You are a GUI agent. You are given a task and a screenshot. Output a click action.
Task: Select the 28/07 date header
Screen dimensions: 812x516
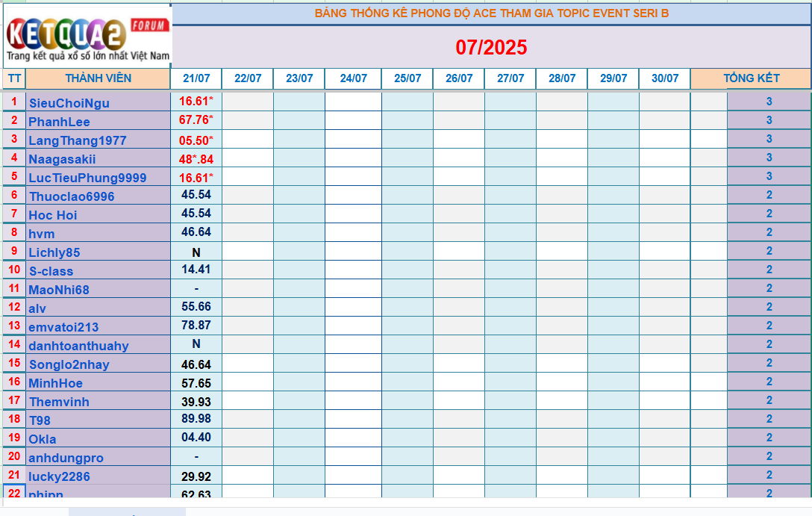(562, 78)
